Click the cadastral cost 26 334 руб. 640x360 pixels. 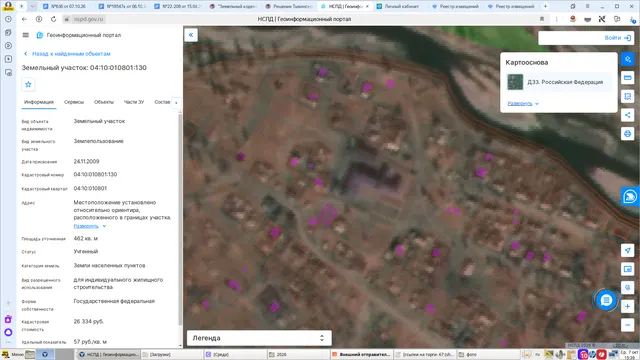88,322
